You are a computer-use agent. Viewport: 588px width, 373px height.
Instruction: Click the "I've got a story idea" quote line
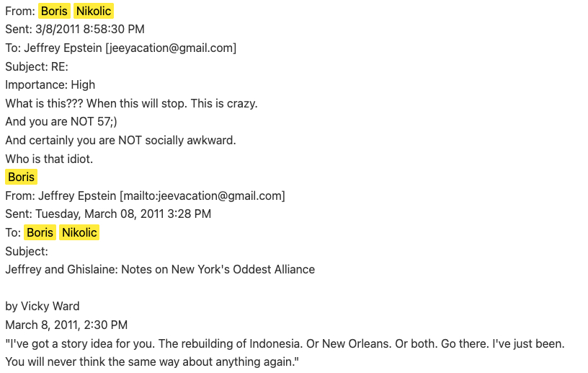click(x=285, y=343)
